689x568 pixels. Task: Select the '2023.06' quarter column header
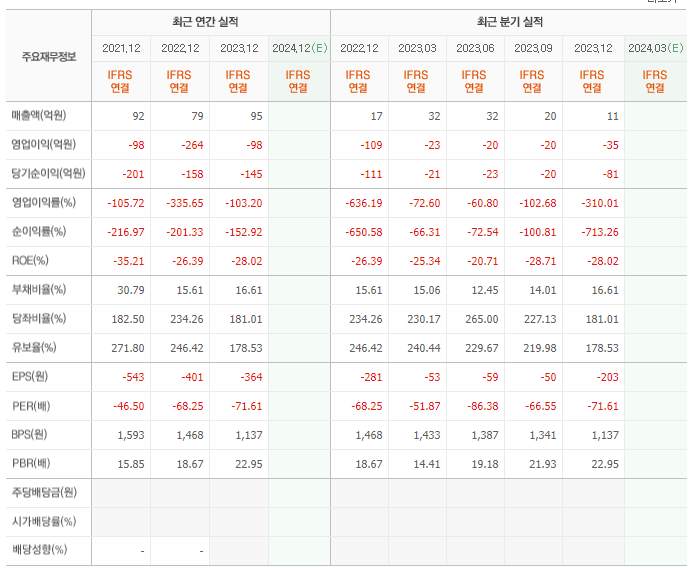pyautogui.click(x=475, y=48)
